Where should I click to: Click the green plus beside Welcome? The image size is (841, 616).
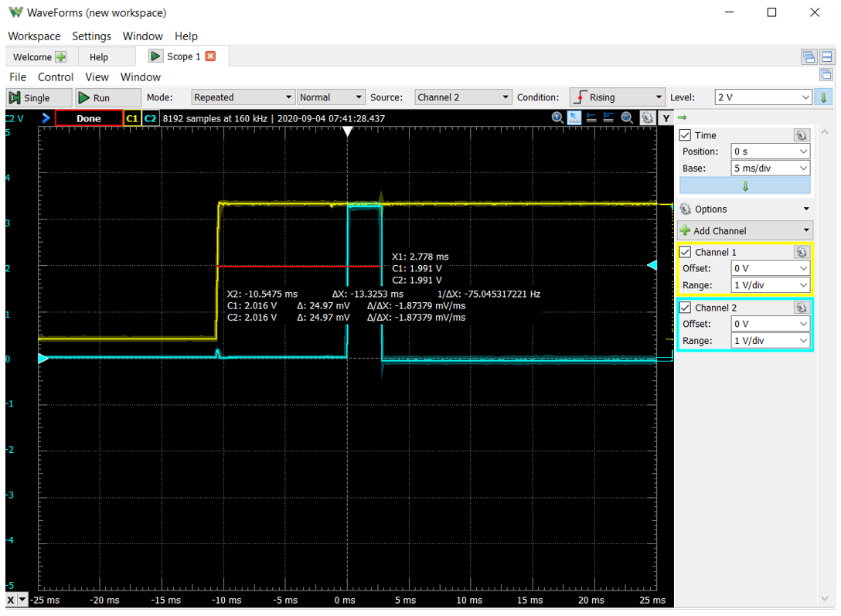pos(60,57)
